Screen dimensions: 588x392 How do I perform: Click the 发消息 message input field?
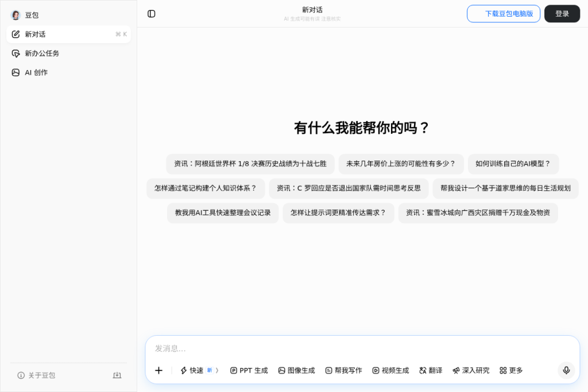[x=362, y=348]
